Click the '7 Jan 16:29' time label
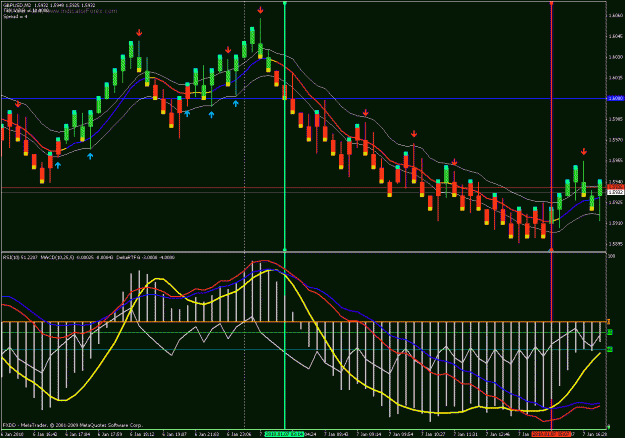Image resolution: width=625 pixels, height=438 pixels. pos(596,434)
